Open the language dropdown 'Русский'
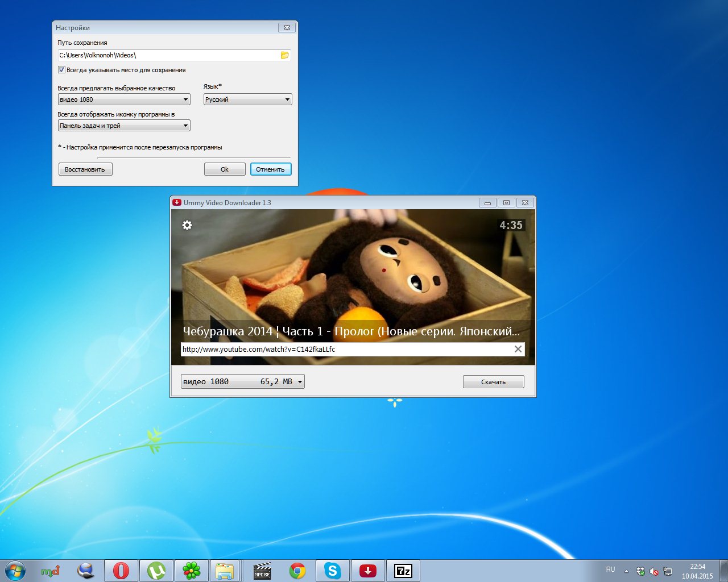This screenshot has width=728, height=582. coord(248,99)
